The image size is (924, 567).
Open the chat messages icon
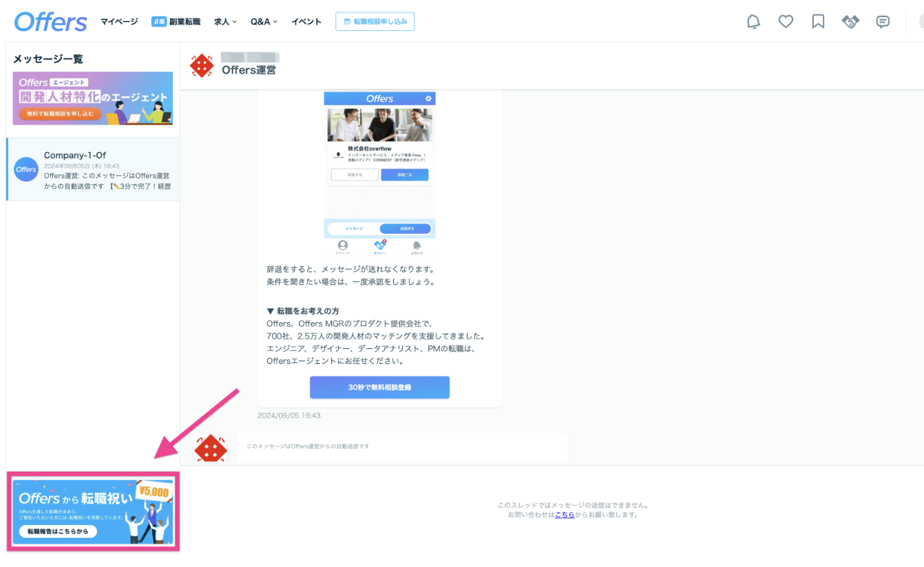pyautogui.click(x=883, y=22)
